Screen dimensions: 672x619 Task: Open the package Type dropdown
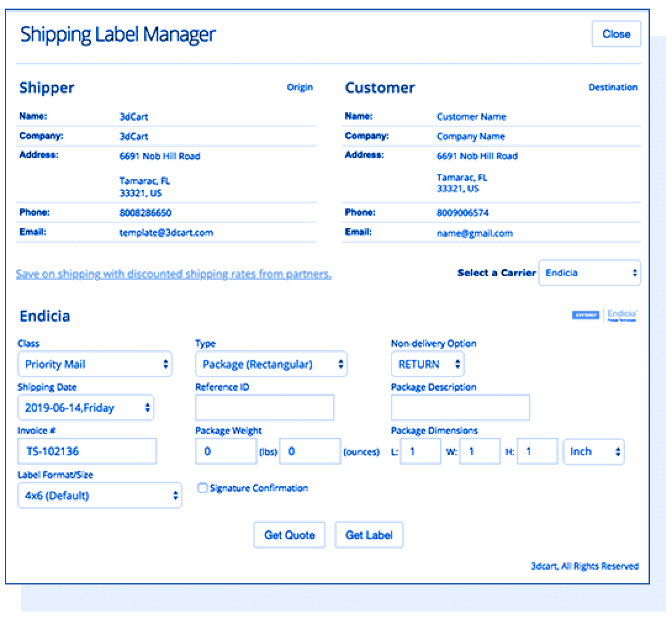(271, 364)
